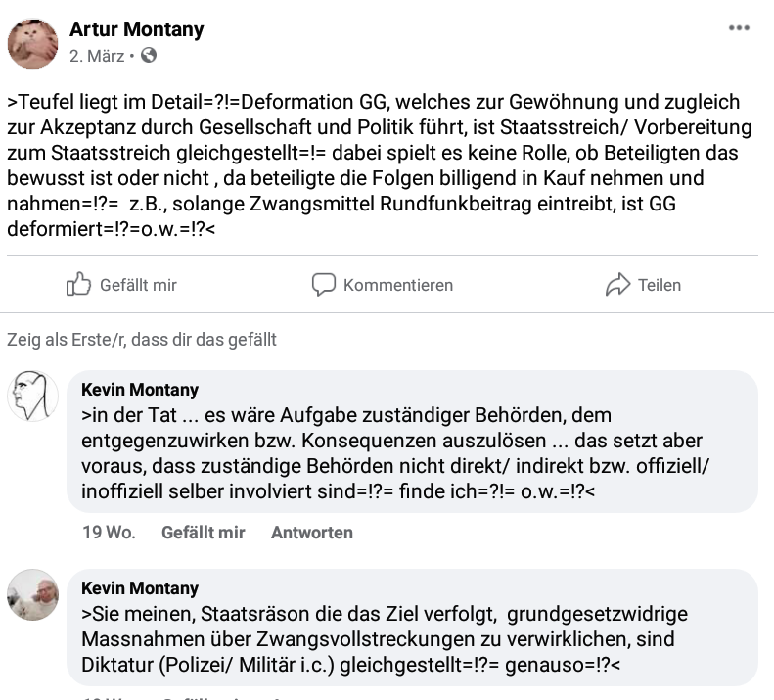The image size is (774, 700).
Task: Open Kevin Montany name on first comment
Action: [140, 390]
